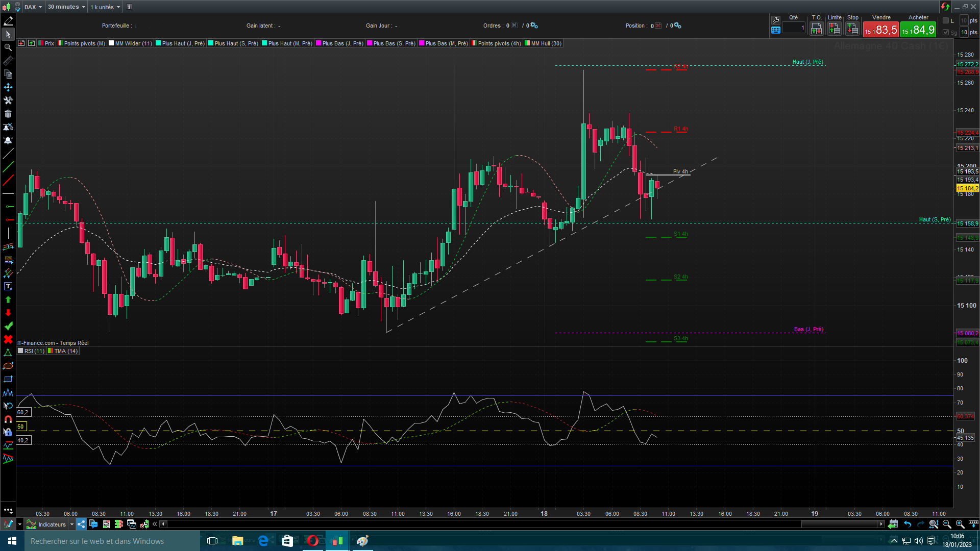Open the 30 minutes timeframe dropdown
The height and width of the screenshot is (551, 980).
coord(66,7)
